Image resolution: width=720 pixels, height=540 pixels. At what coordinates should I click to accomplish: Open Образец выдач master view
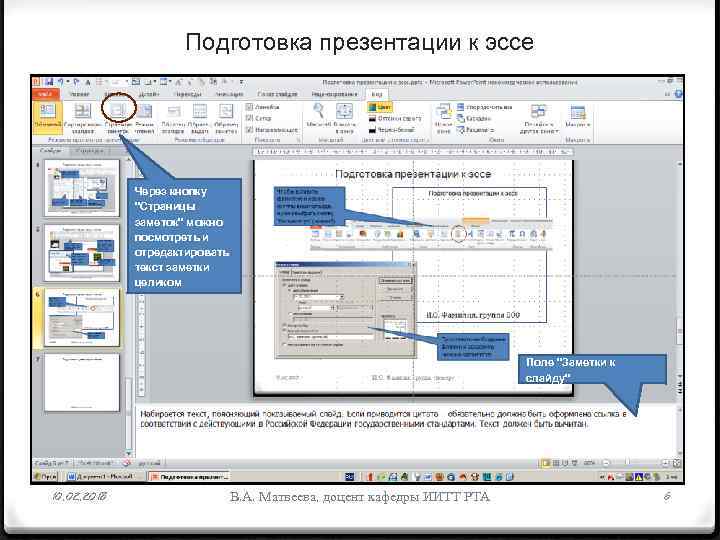pos(199,118)
